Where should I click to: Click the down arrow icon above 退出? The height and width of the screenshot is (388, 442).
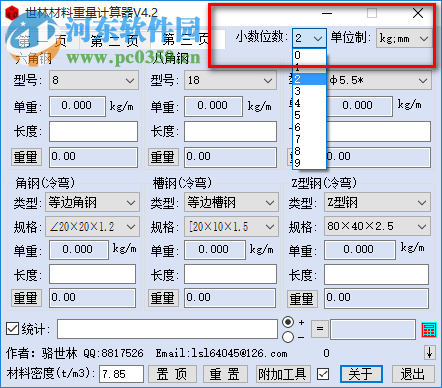click(430, 352)
